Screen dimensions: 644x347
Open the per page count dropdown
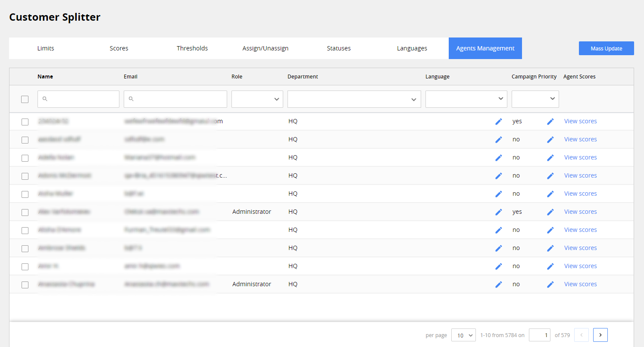pyautogui.click(x=463, y=335)
